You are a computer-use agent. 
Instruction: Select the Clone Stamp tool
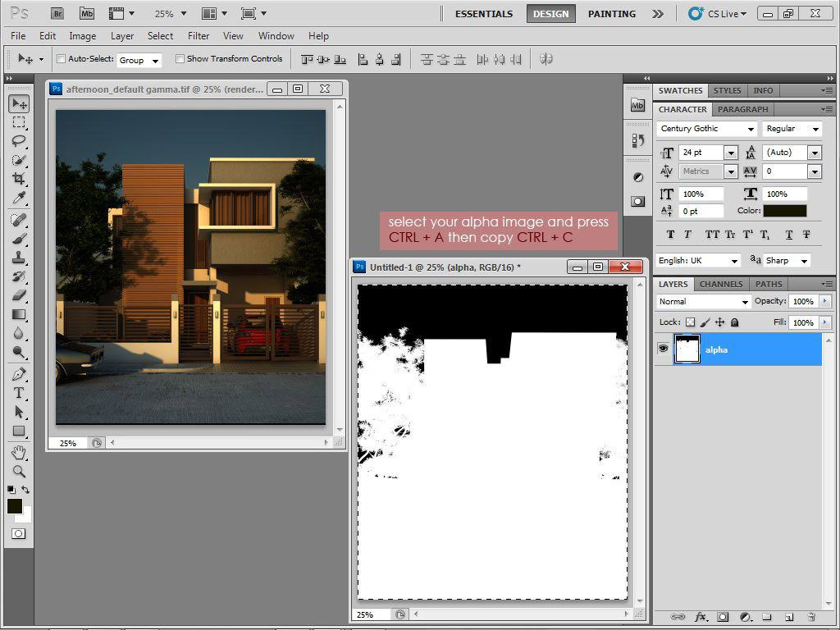(x=18, y=257)
